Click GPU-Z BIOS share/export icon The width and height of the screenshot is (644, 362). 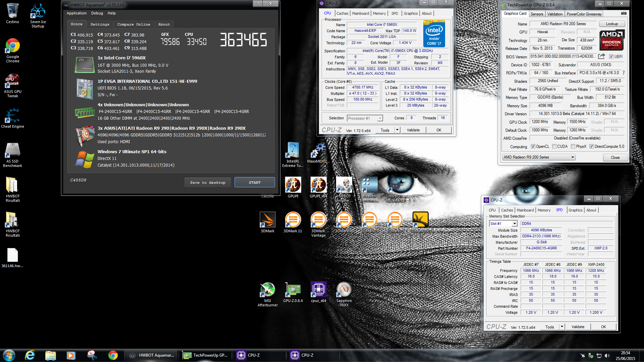tap(602, 56)
